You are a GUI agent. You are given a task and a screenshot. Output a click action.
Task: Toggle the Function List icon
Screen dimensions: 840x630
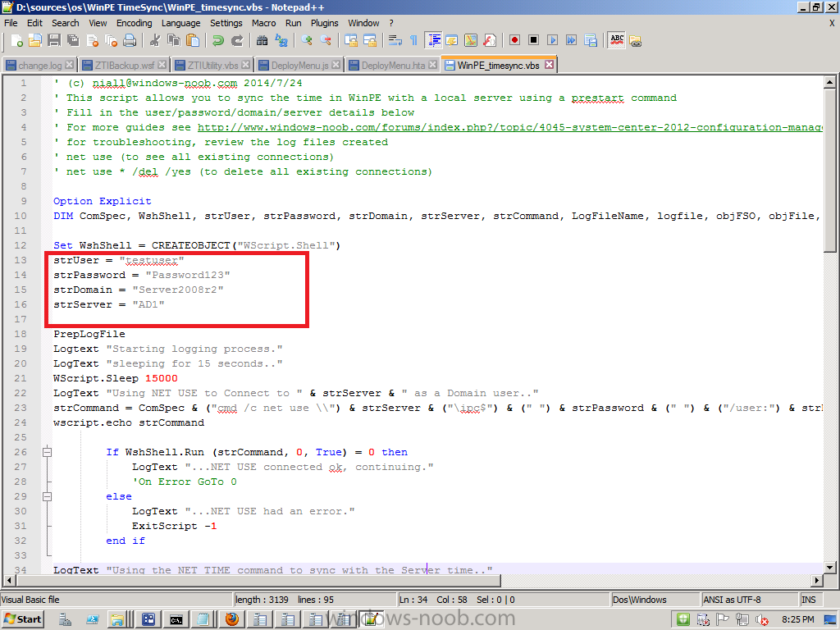point(489,41)
